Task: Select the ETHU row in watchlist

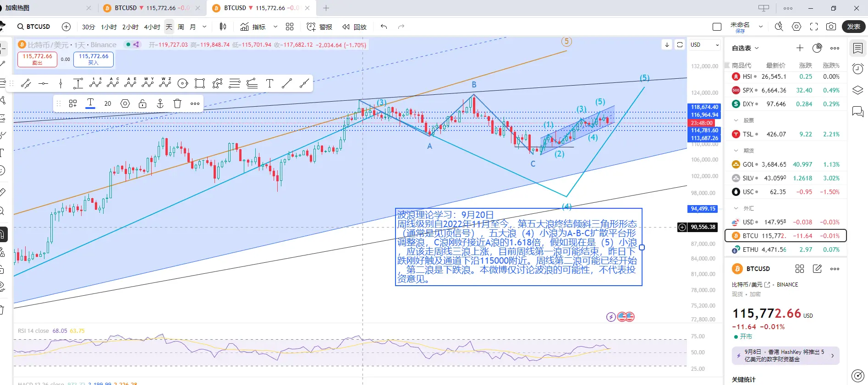Action: tap(786, 249)
